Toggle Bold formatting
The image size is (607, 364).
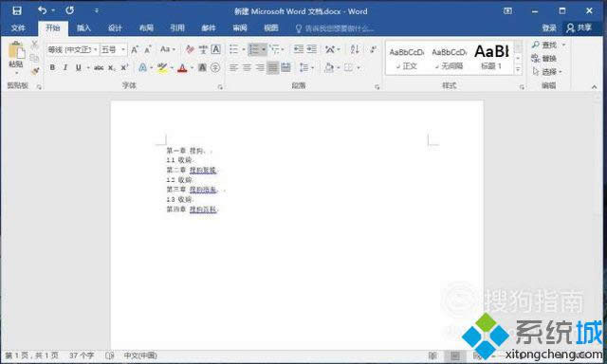tap(52, 67)
